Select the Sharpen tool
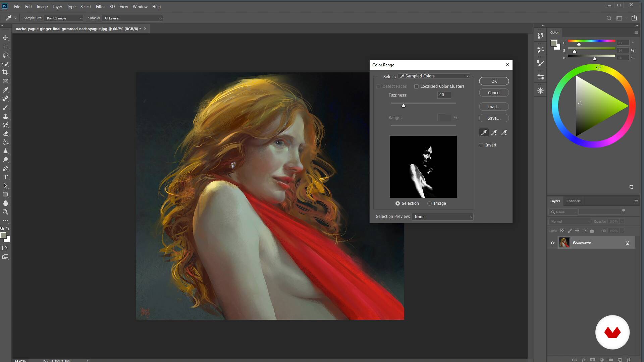 [5, 151]
